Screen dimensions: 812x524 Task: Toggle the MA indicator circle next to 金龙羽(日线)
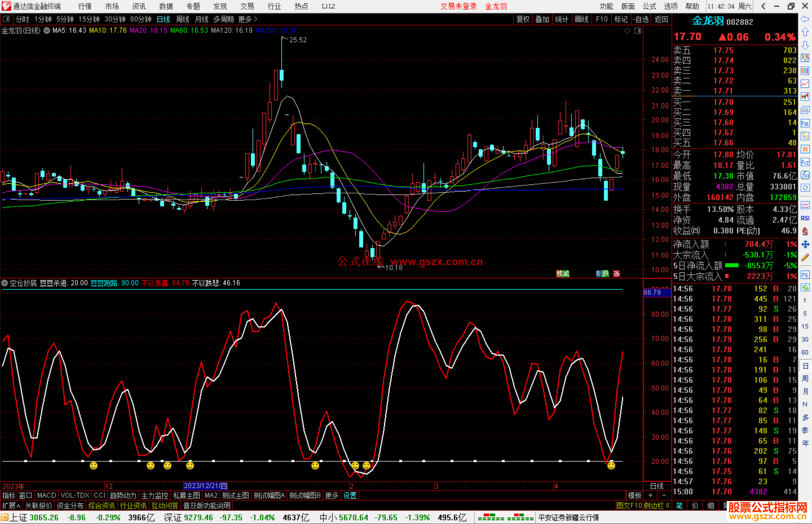coord(47,30)
